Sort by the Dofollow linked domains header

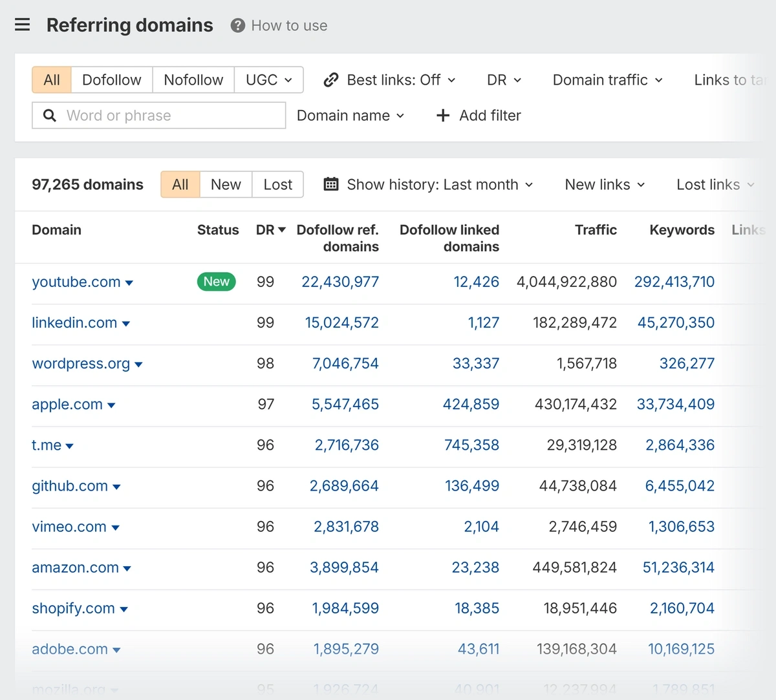coord(449,238)
